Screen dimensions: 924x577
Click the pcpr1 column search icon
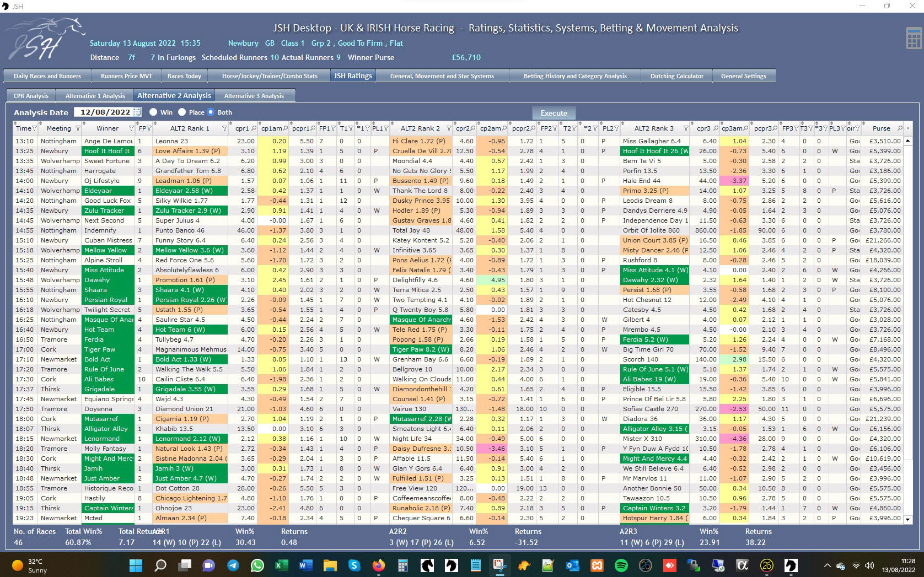(313, 128)
